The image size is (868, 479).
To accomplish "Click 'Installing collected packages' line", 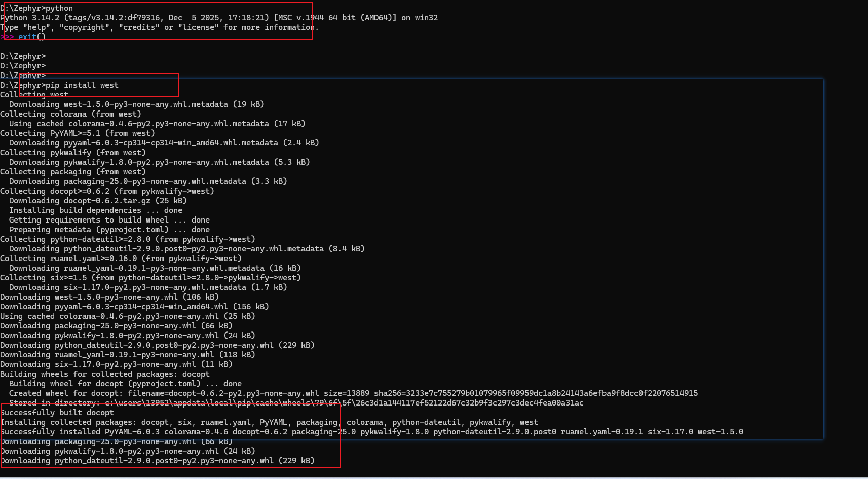I will point(269,422).
